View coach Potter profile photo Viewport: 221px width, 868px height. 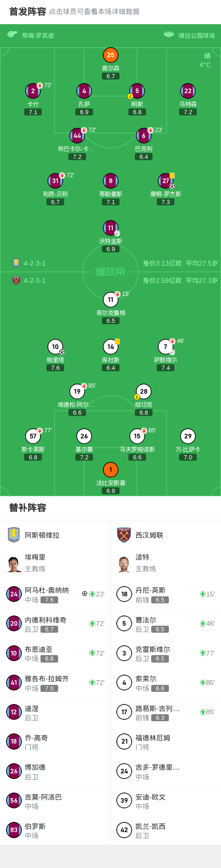tap(124, 563)
